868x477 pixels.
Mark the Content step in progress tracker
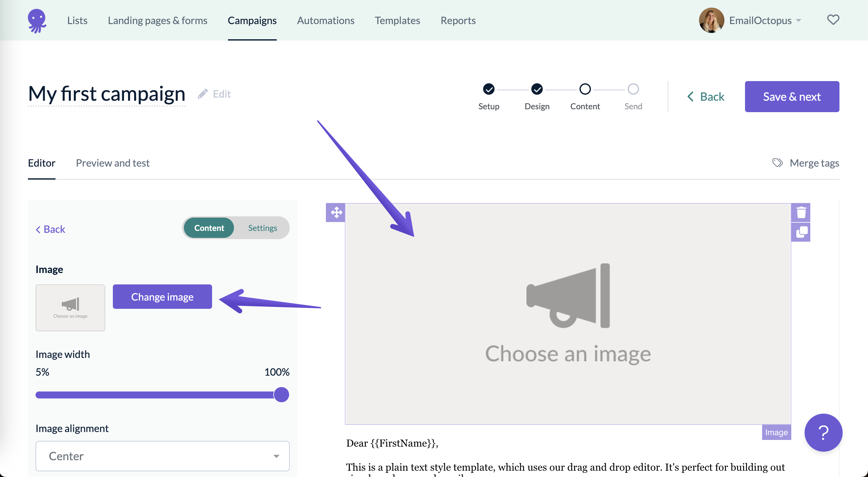[x=585, y=89]
